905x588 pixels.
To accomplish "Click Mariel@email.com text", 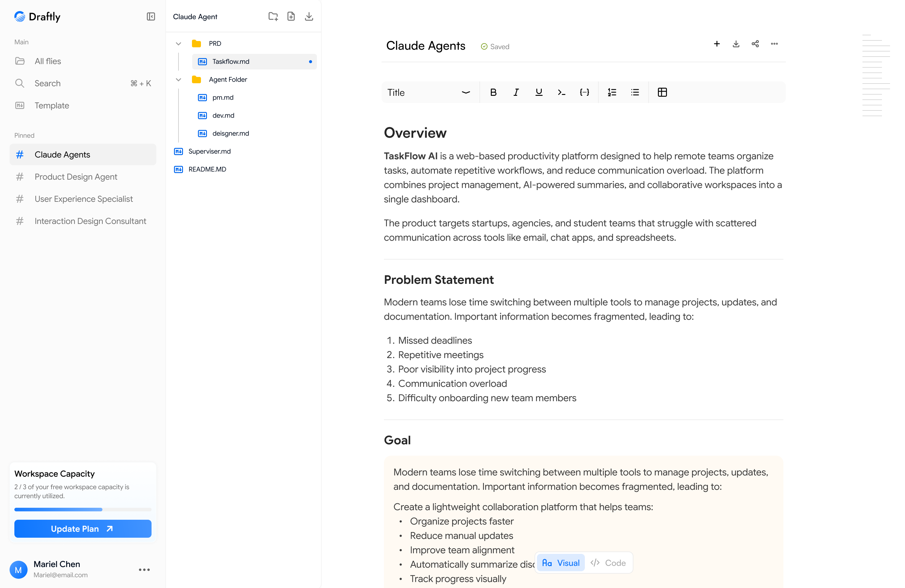I will pyautogui.click(x=60, y=575).
